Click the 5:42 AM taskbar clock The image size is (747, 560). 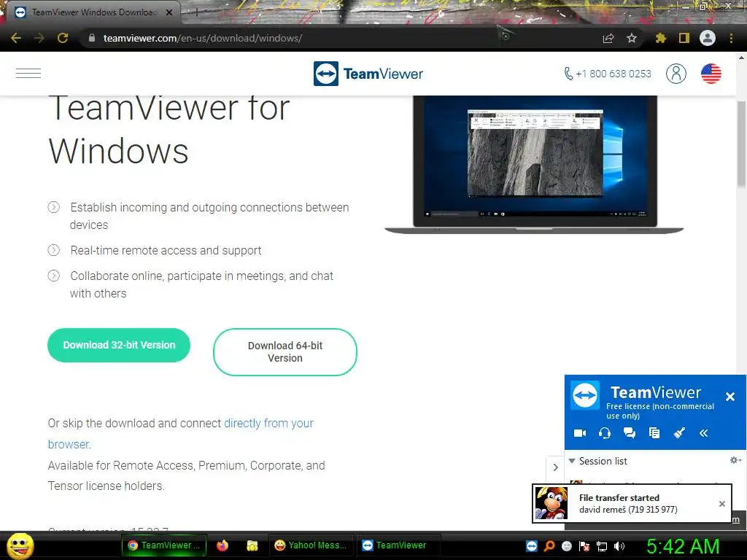(683, 546)
